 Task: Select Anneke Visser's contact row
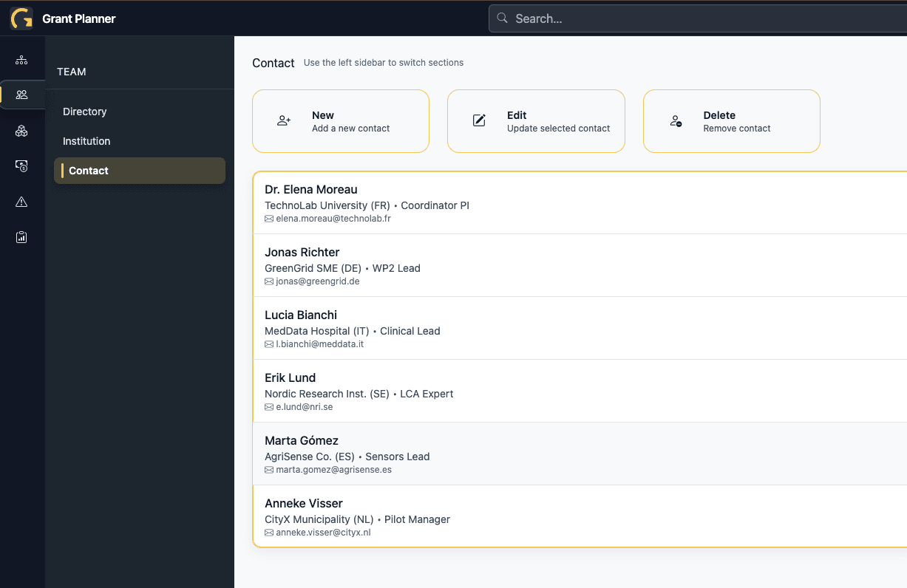(517, 516)
